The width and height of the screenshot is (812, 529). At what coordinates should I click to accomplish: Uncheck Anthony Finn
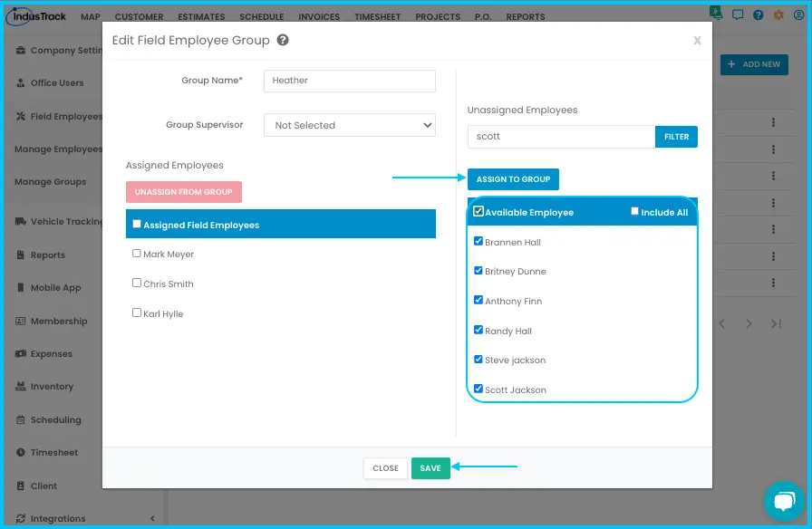(478, 300)
